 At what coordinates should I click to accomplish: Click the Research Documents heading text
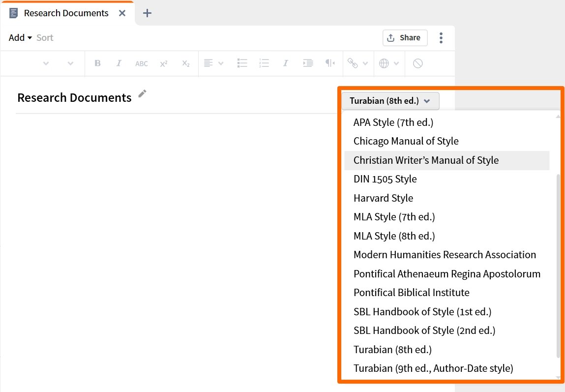coord(75,98)
